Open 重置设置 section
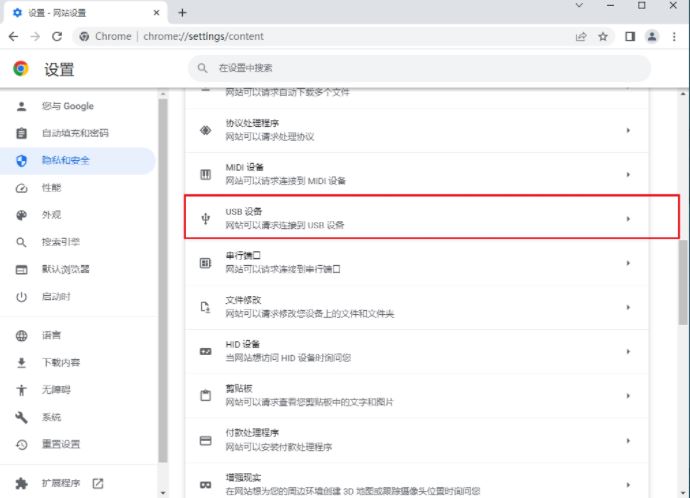690x498 pixels. coord(77,444)
